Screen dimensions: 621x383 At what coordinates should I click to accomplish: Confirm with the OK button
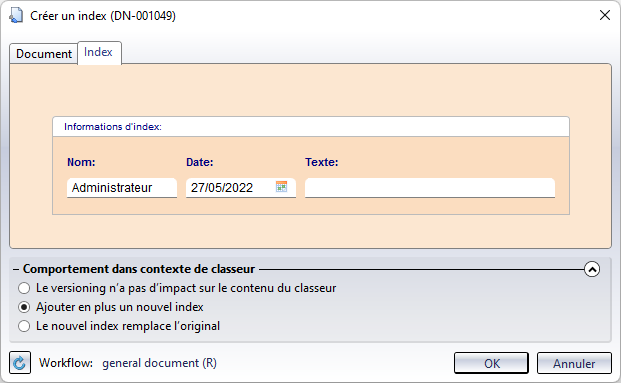point(491,363)
